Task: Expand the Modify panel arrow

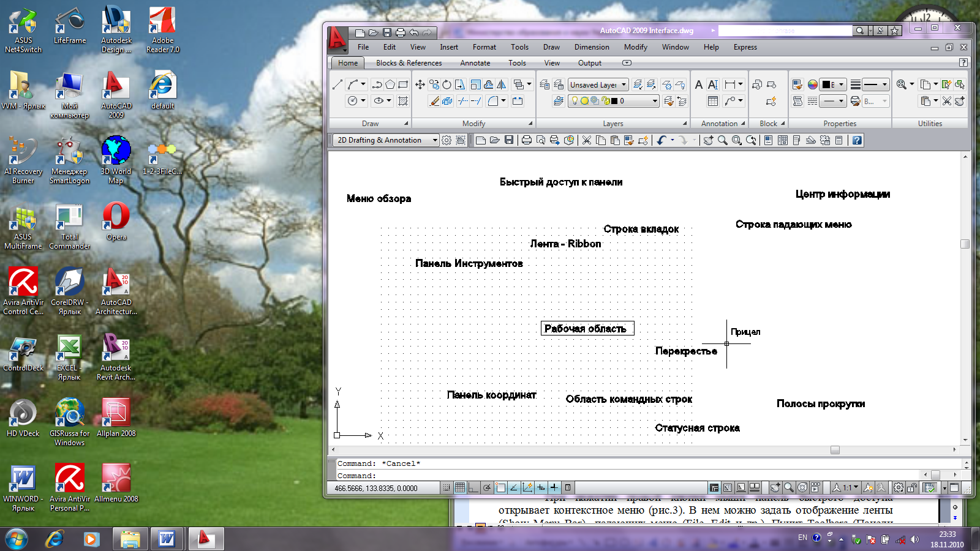Action: click(530, 124)
